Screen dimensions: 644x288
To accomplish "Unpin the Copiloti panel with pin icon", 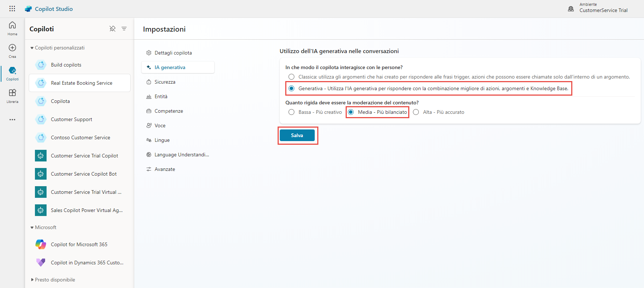I will click(x=112, y=29).
